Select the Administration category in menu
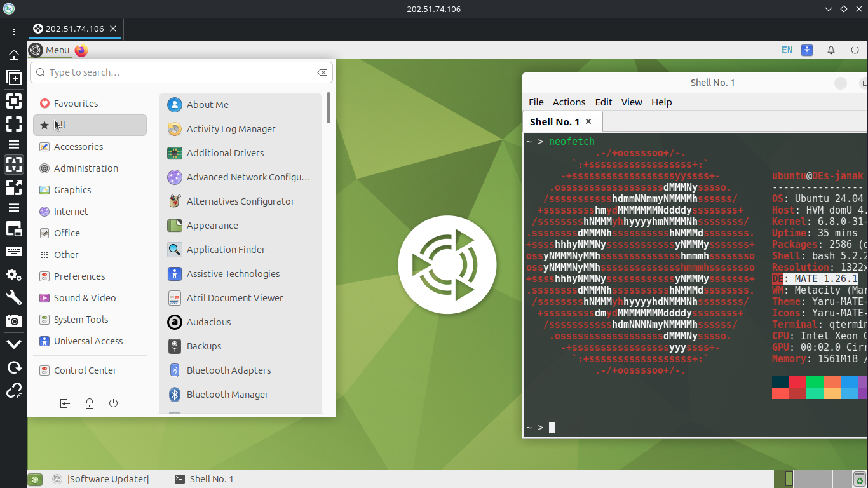Viewport: 868px width, 488px height. tap(86, 168)
